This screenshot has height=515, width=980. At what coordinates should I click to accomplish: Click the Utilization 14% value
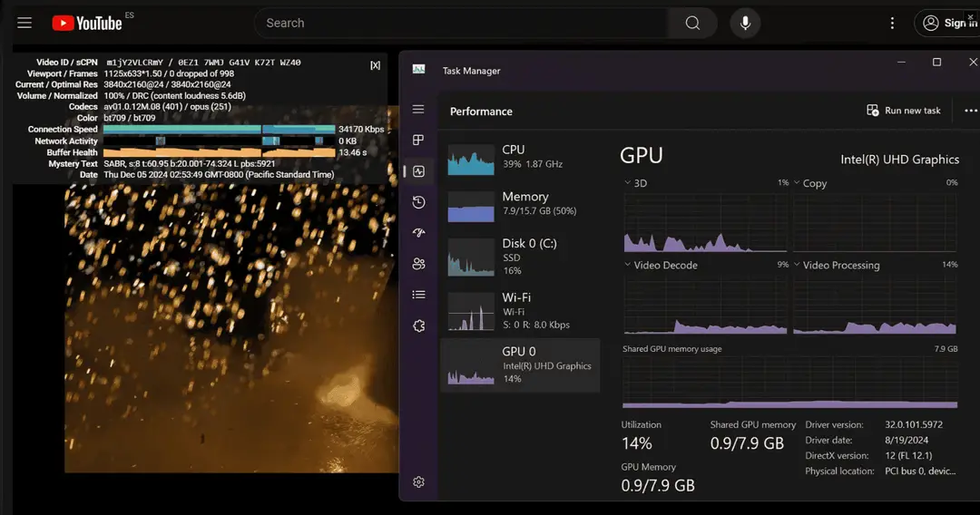[636, 443]
